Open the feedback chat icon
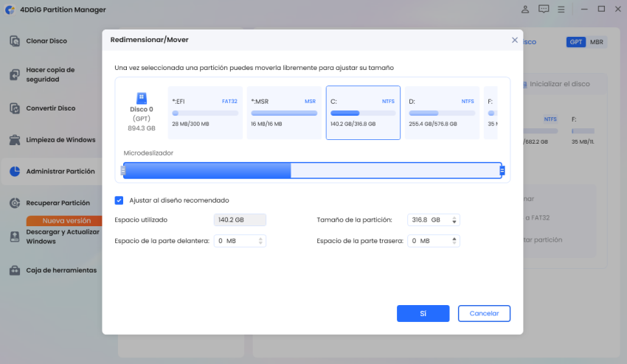This screenshot has height=364, width=627. click(x=544, y=9)
